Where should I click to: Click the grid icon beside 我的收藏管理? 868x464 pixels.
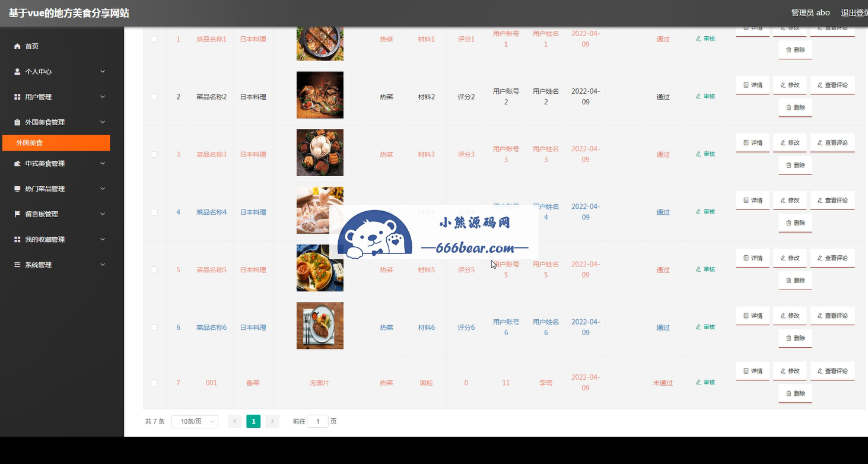(17, 240)
